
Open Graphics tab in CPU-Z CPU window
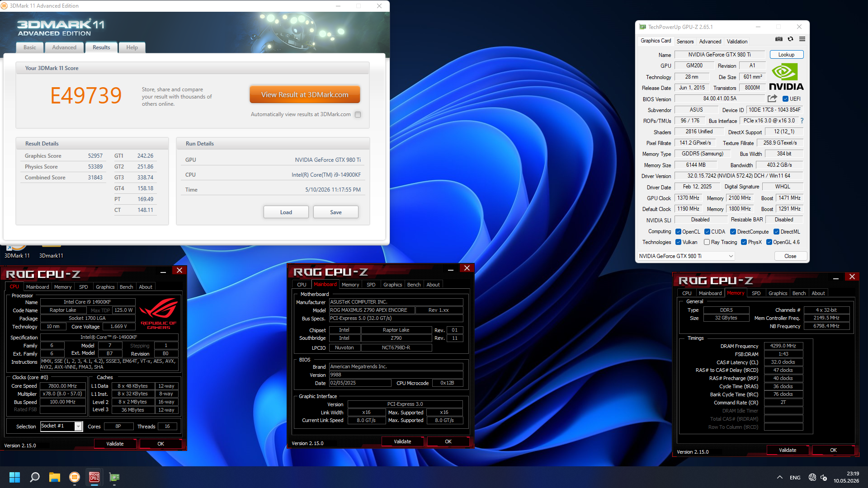pos(105,287)
